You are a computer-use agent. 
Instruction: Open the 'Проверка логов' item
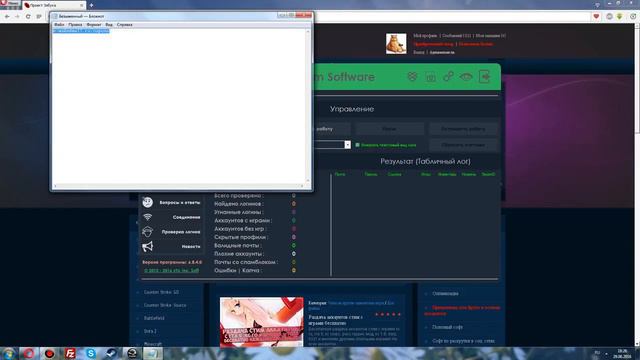point(171,232)
